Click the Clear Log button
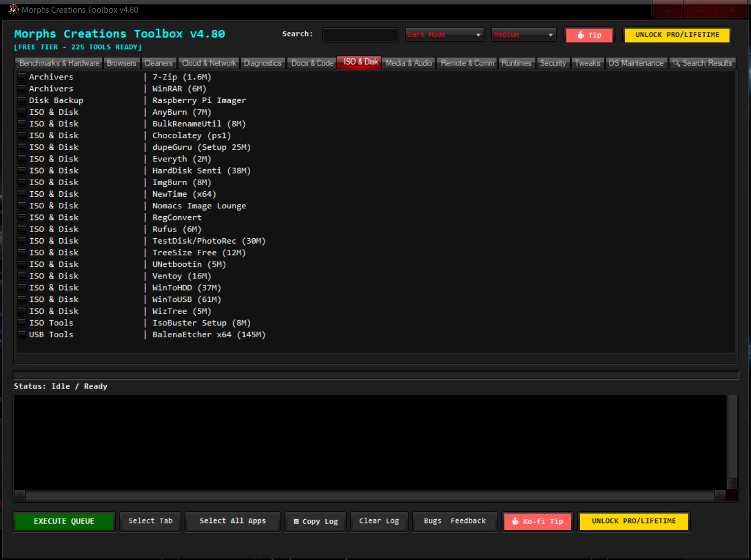751x560 pixels. click(x=379, y=521)
